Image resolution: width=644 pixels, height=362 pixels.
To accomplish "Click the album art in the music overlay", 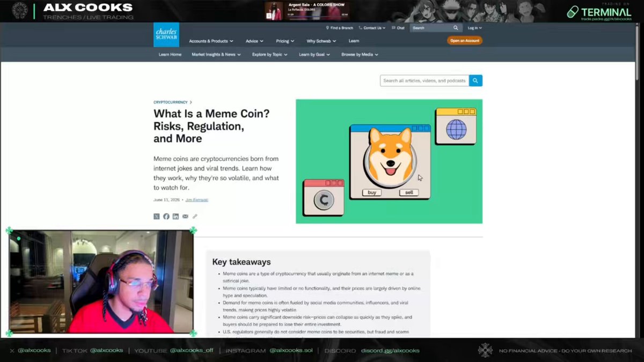I will [274, 11].
